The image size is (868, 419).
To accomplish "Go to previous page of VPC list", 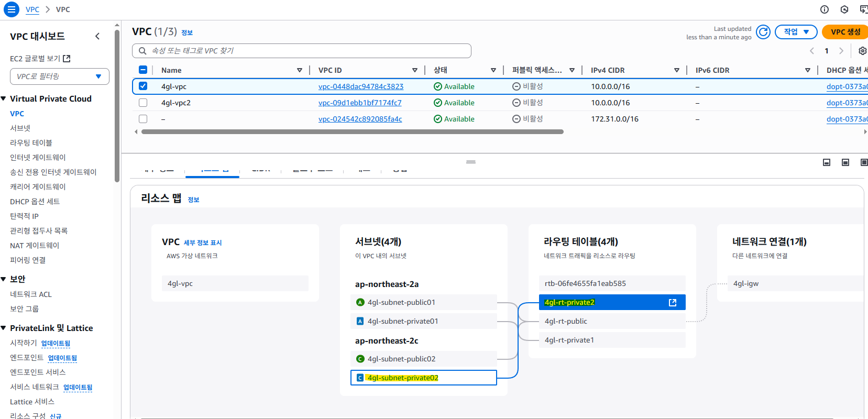I will pyautogui.click(x=812, y=51).
